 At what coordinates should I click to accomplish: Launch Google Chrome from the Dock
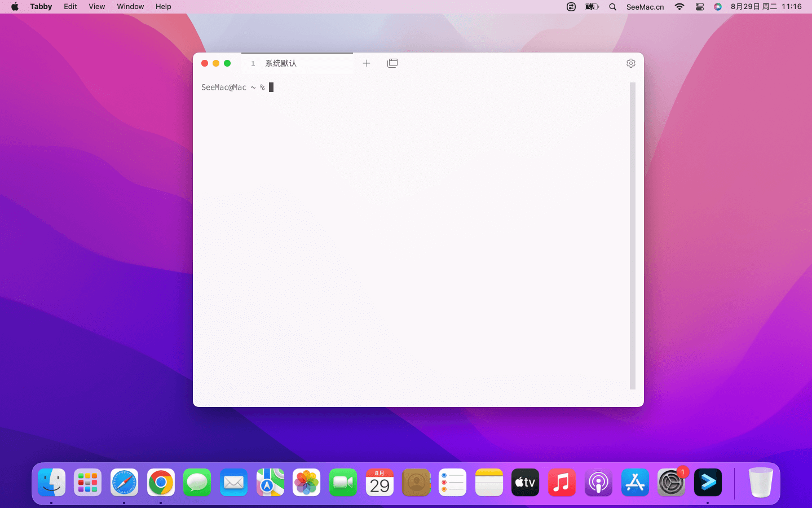point(161,483)
